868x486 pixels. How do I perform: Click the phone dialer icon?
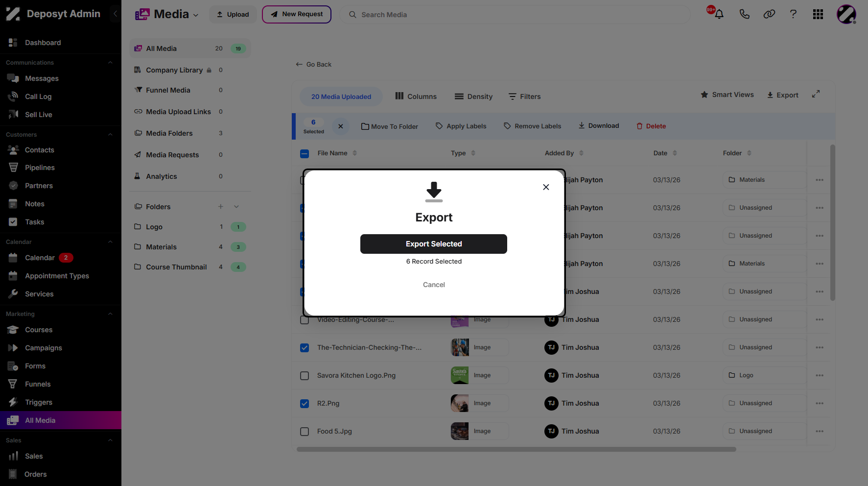744,14
